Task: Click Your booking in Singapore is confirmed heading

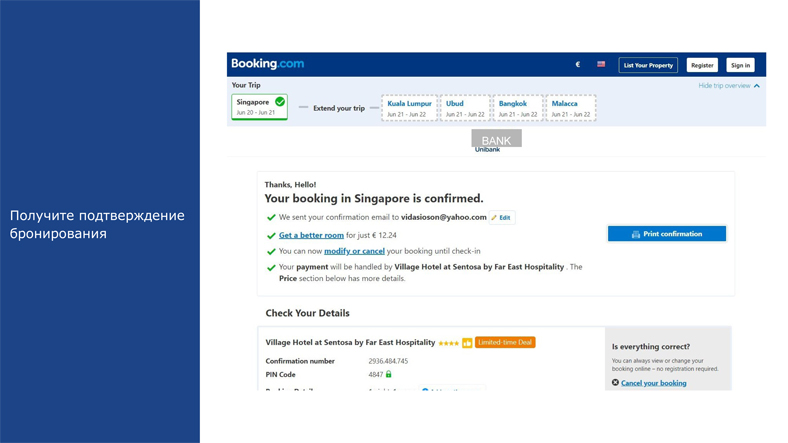Action: 374,199
